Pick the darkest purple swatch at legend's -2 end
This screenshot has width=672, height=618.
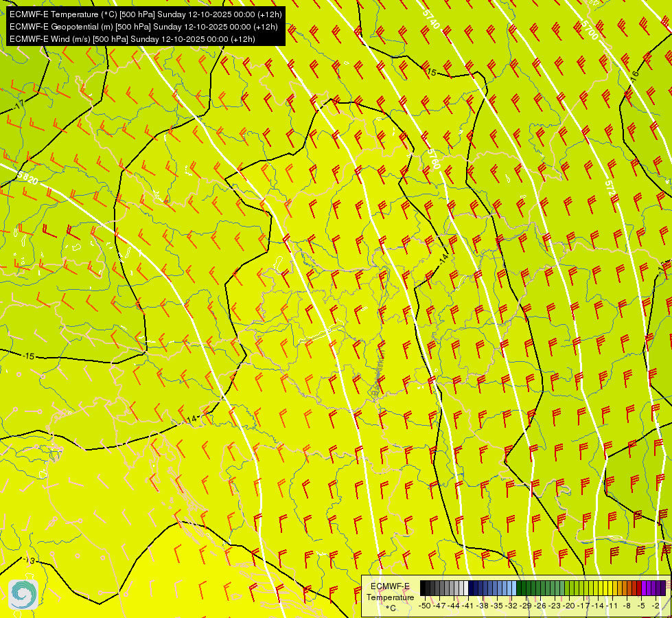pos(663,588)
